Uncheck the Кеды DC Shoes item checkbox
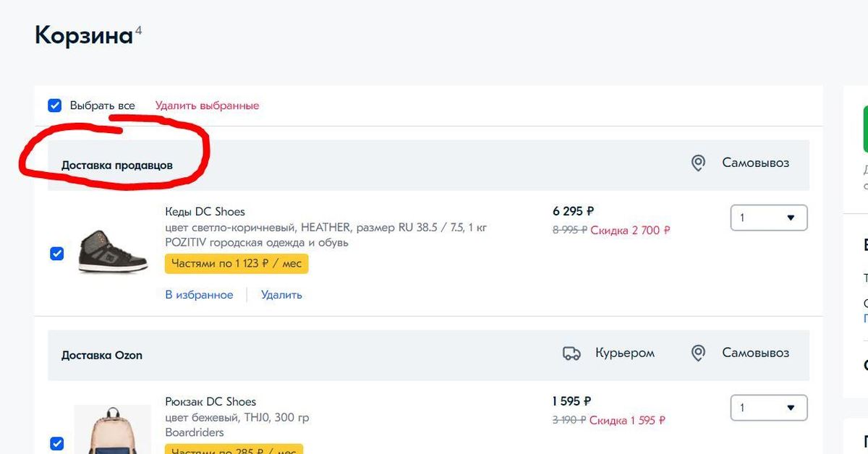Viewport: 868px width, 454px height. click(x=56, y=254)
